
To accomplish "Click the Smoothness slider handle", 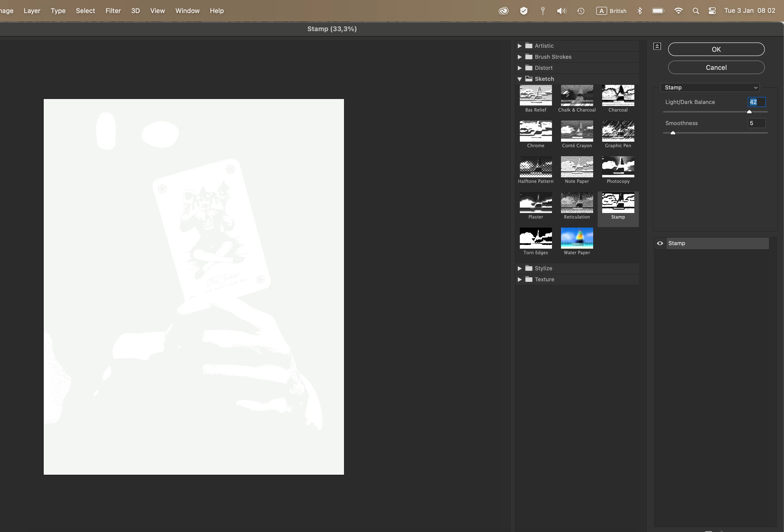I will click(x=673, y=133).
